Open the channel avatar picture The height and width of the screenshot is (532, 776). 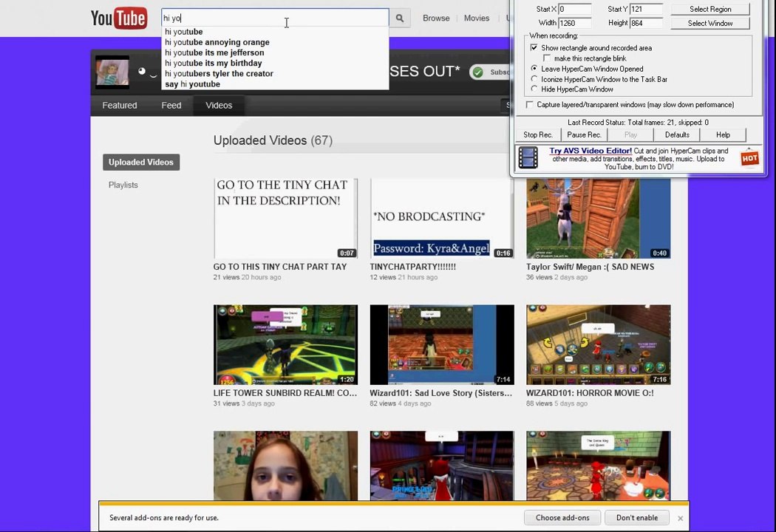click(x=112, y=72)
